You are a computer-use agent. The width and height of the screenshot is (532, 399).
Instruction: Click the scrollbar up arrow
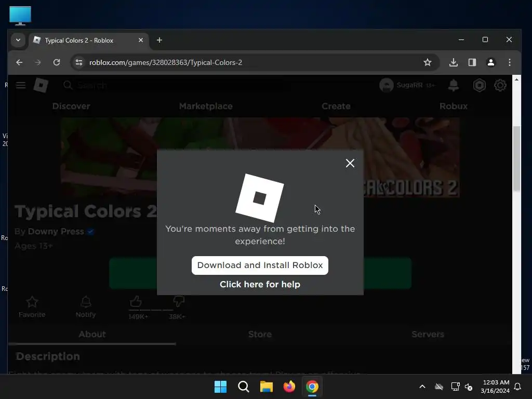[516, 79]
